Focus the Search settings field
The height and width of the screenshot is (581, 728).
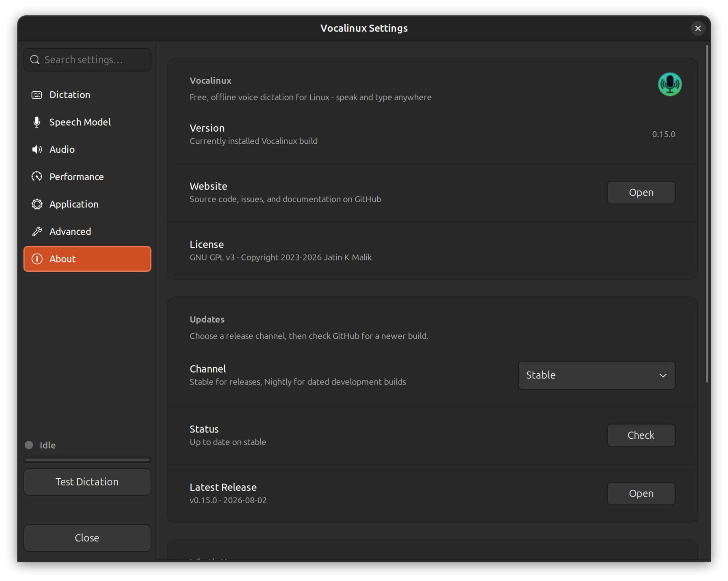pos(87,60)
